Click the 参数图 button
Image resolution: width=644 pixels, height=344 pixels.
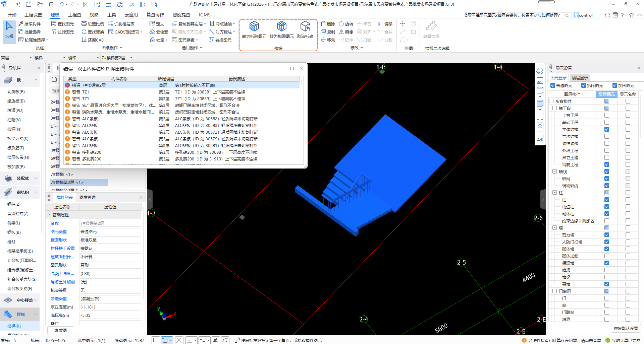pyautogui.click(x=60, y=330)
